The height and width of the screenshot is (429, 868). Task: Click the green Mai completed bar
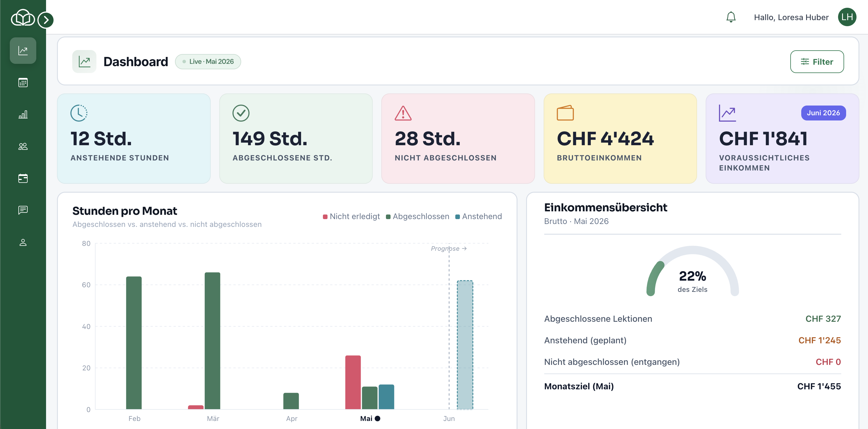click(x=370, y=398)
